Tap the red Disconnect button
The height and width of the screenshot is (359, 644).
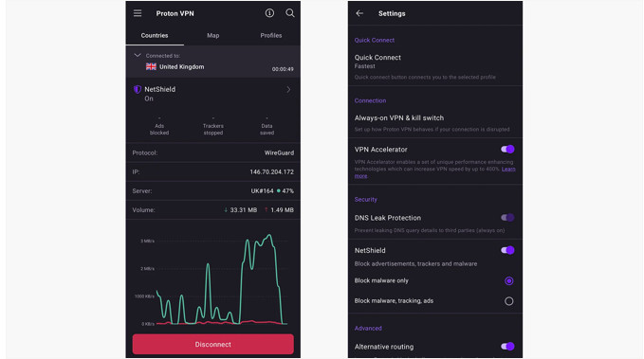212,344
